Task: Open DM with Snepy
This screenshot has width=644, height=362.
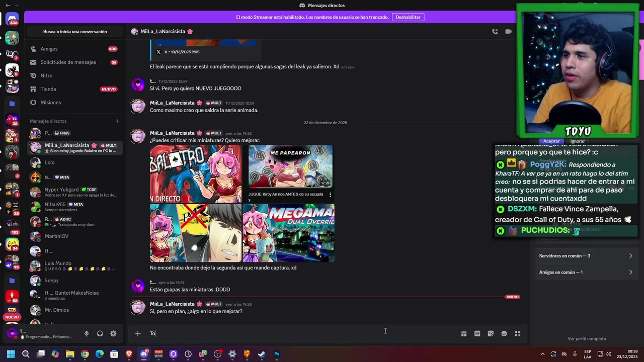Action: click(74, 281)
